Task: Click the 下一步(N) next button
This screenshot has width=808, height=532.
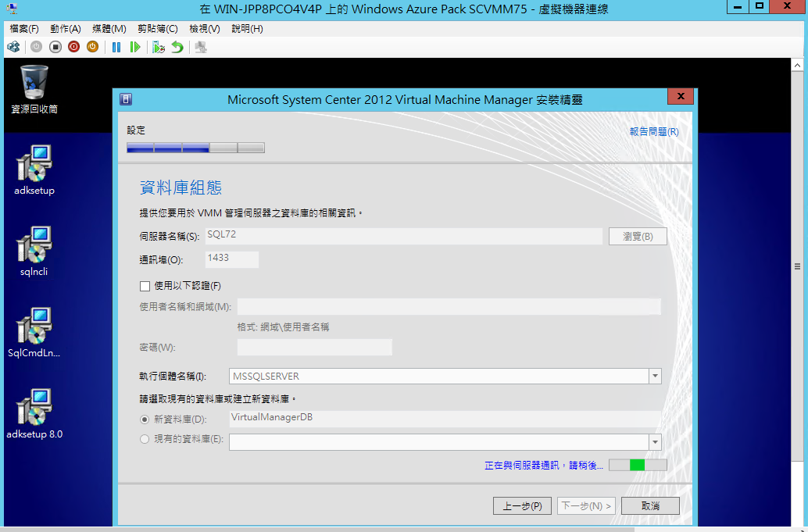Action: point(586,505)
